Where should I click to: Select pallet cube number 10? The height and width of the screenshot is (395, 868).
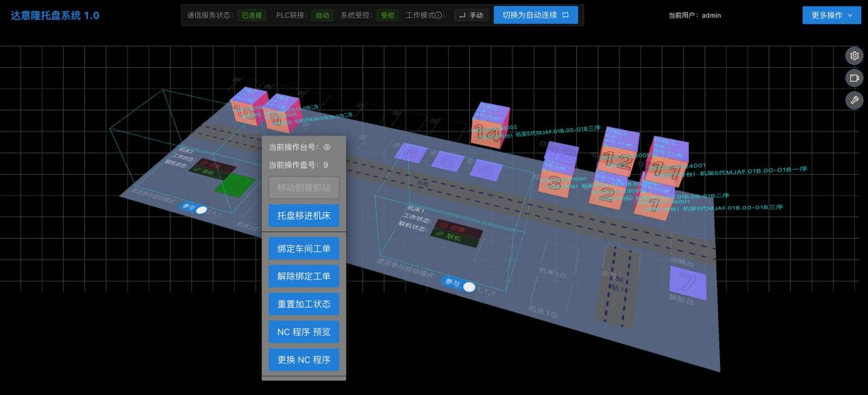(x=246, y=109)
